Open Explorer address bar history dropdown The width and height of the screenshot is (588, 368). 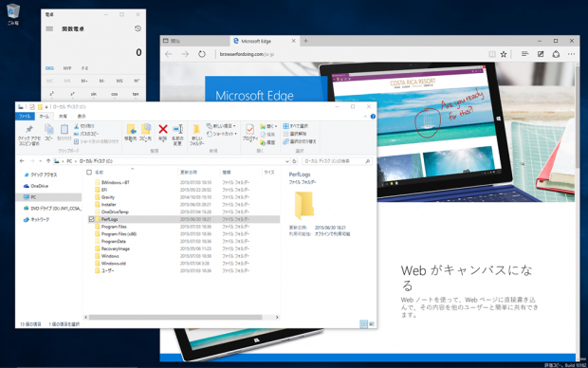point(287,161)
